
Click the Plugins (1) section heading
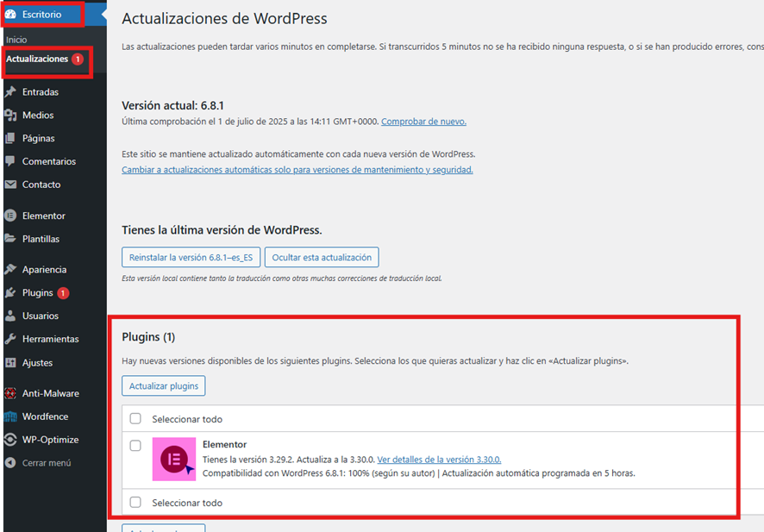[x=148, y=337]
